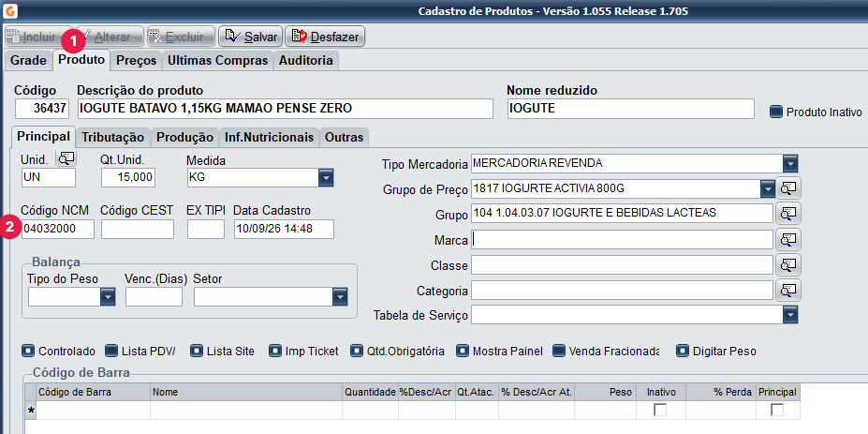Toggle the Mostra Painel checkbox

pyautogui.click(x=463, y=351)
